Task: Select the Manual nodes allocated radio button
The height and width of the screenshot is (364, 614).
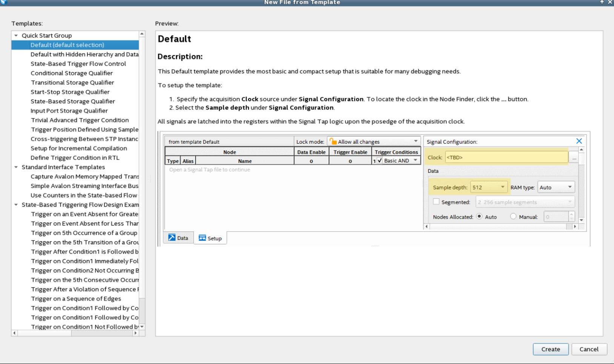Action: 513,216
